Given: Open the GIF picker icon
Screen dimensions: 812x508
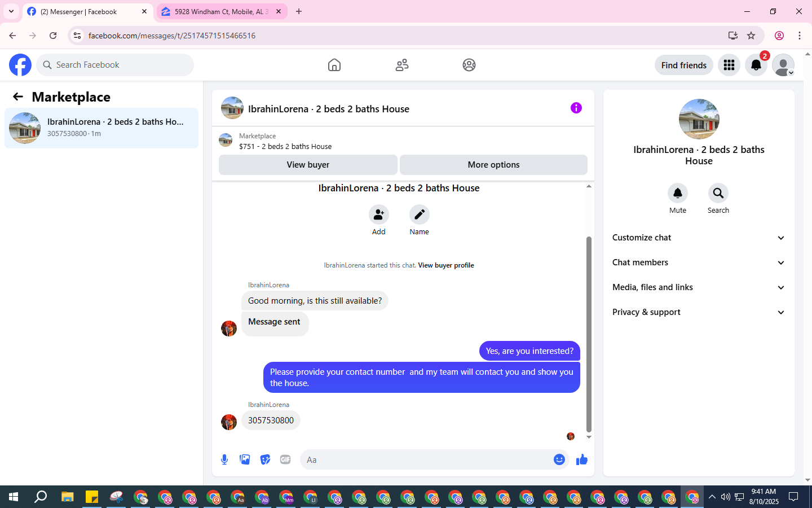Looking at the screenshot, I should (285, 459).
